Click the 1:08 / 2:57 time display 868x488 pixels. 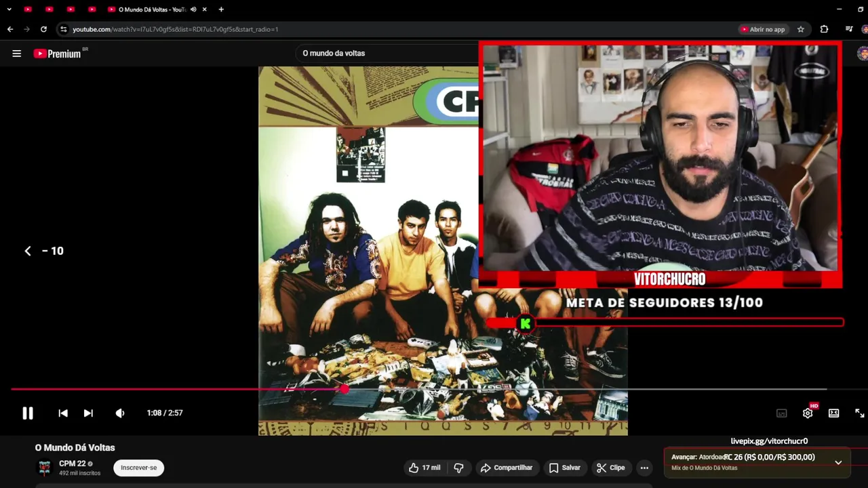point(165,413)
